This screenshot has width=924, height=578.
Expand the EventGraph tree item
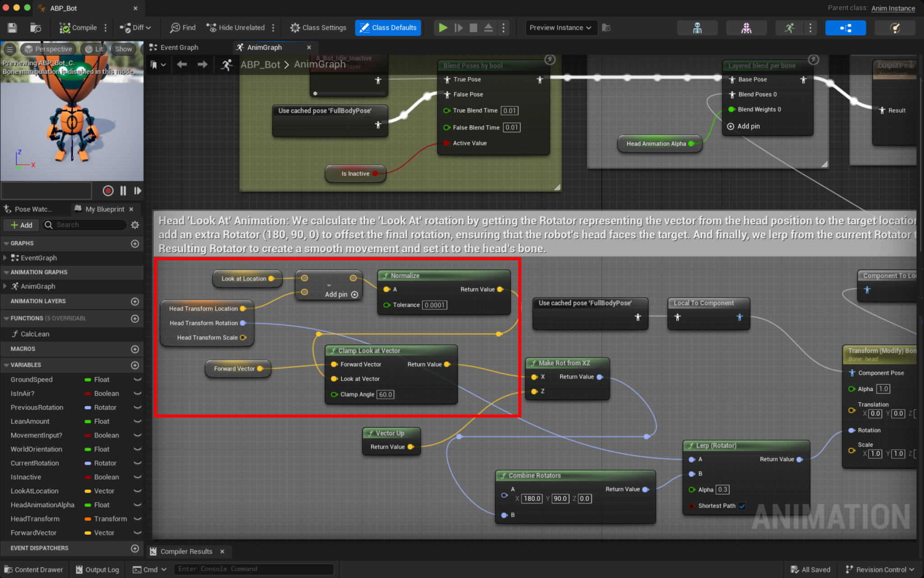click(5, 258)
